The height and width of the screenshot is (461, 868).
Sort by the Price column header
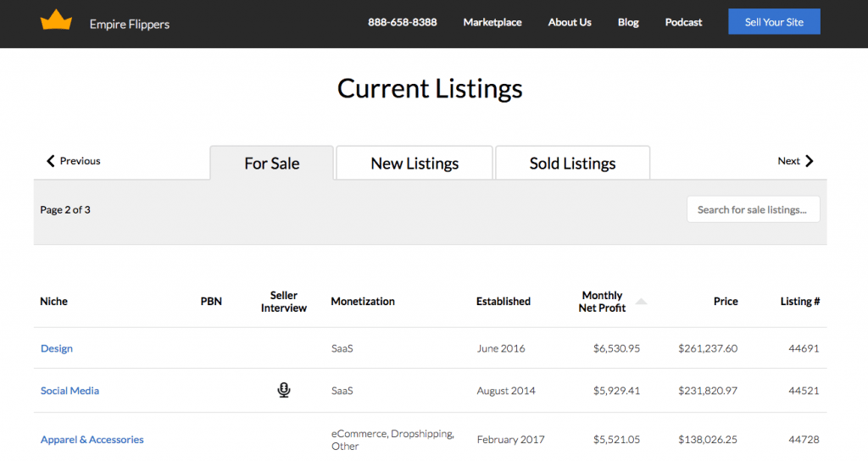(x=726, y=302)
